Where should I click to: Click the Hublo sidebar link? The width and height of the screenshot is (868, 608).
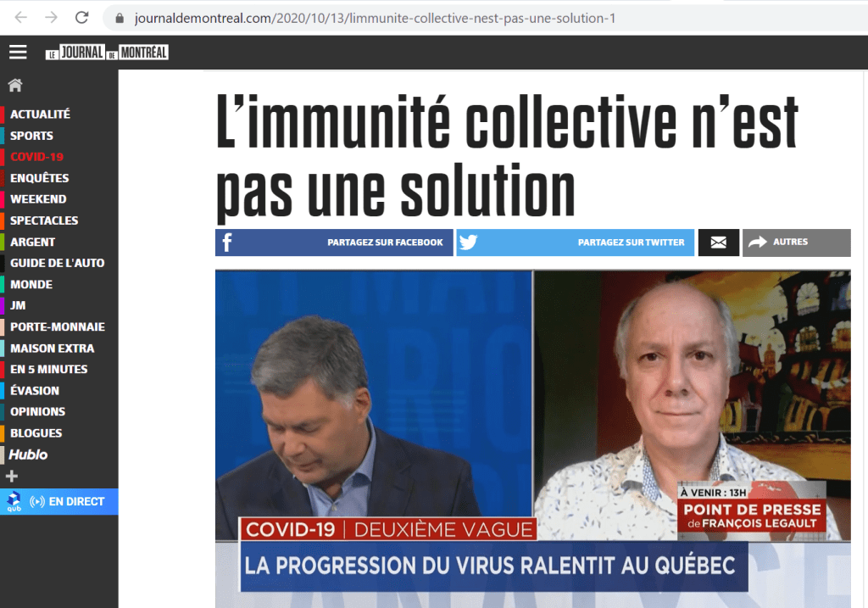pos(28,455)
